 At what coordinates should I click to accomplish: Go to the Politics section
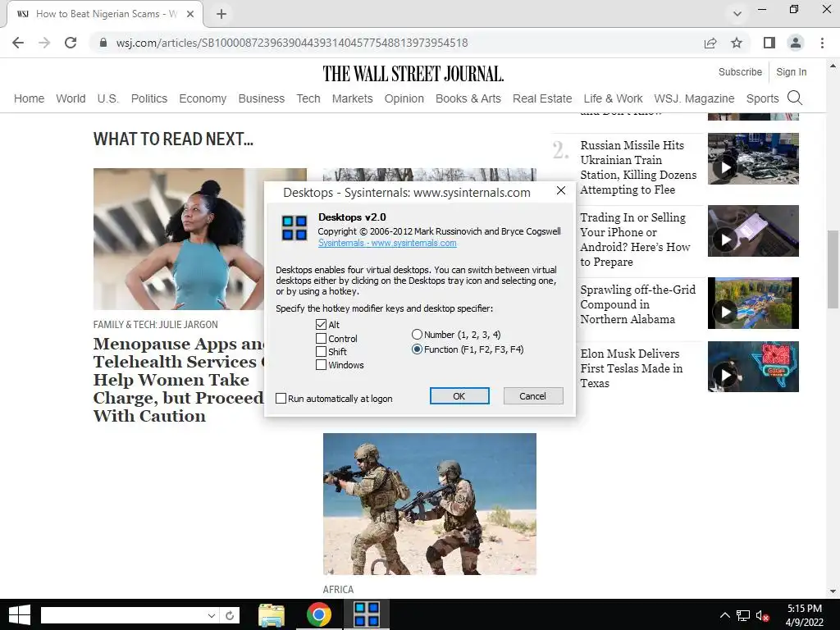pyautogui.click(x=149, y=98)
